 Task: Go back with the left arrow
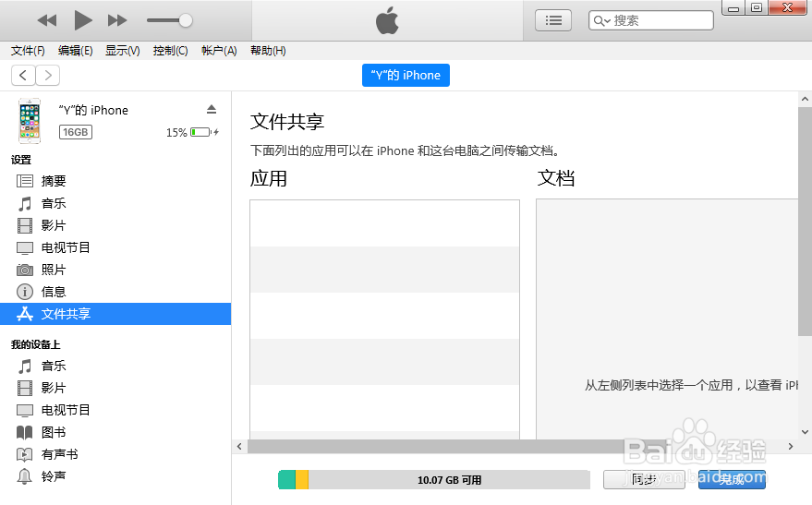pyautogui.click(x=23, y=76)
